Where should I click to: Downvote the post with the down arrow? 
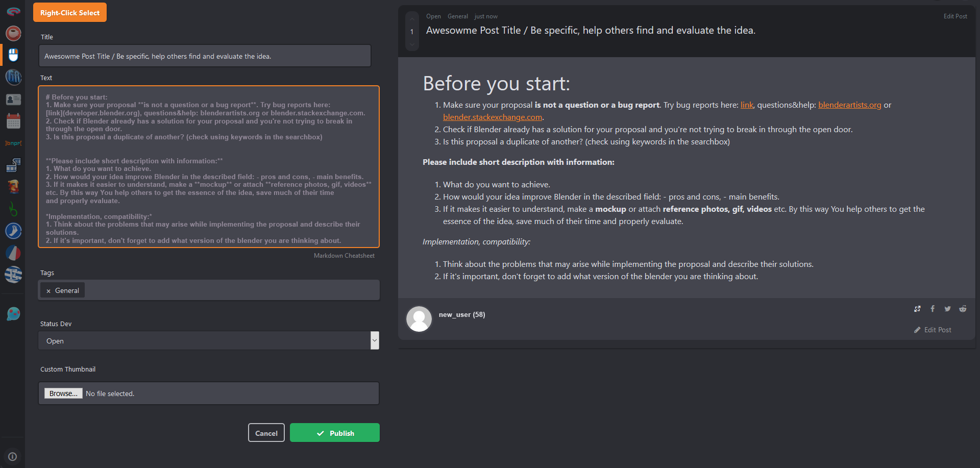(x=412, y=44)
